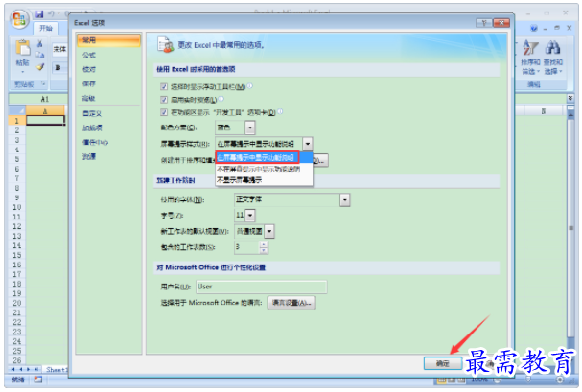Open the default view (普通视图) dropdown
The width and height of the screenshot is (582, 392).
(x=269, y=231)
